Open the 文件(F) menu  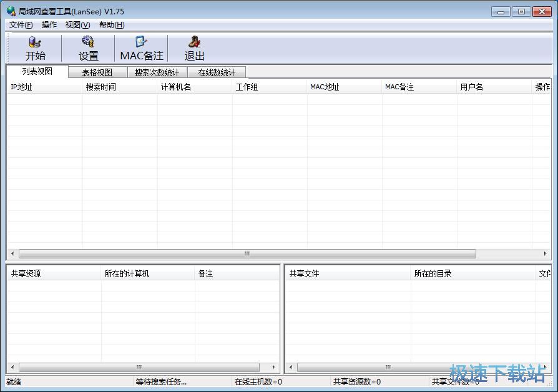[21, 25]
